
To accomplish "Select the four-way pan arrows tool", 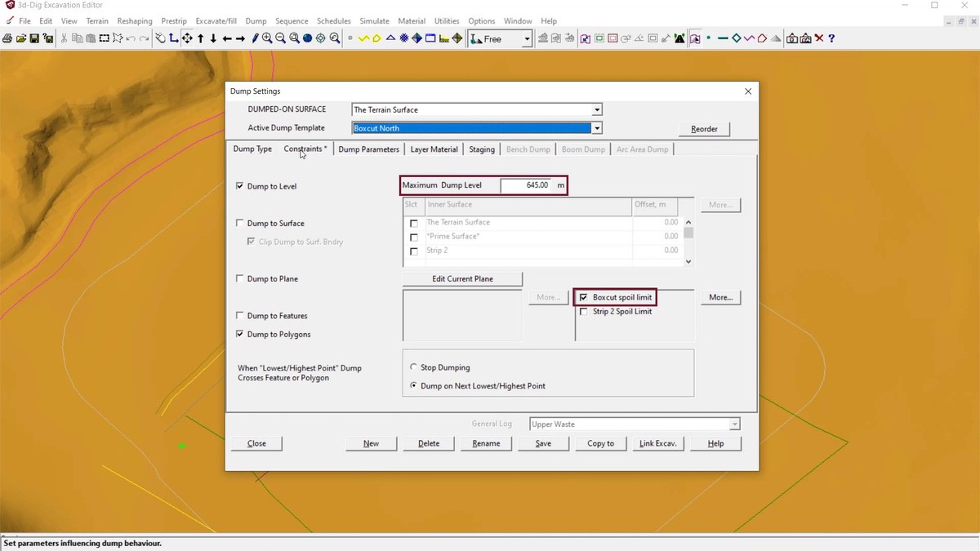I will point(187,38).
